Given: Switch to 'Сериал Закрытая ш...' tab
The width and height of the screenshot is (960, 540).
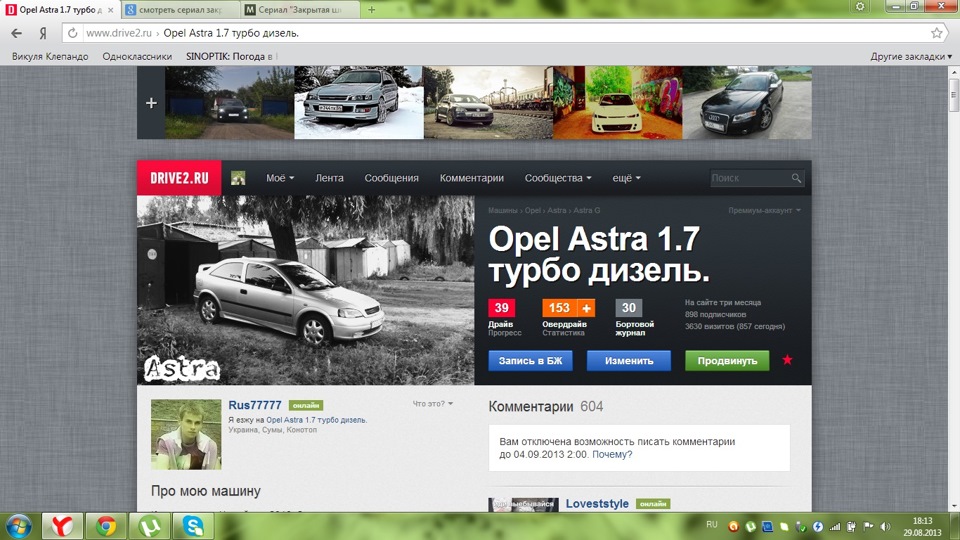Looking at the screenshot, I should (300, 10).
